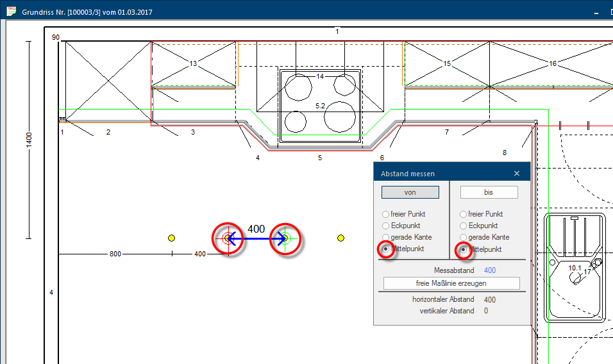Screen dimensions: 613x364
Task: Select "freier Punkt" in the von column
Action: (x=385, y=214)
